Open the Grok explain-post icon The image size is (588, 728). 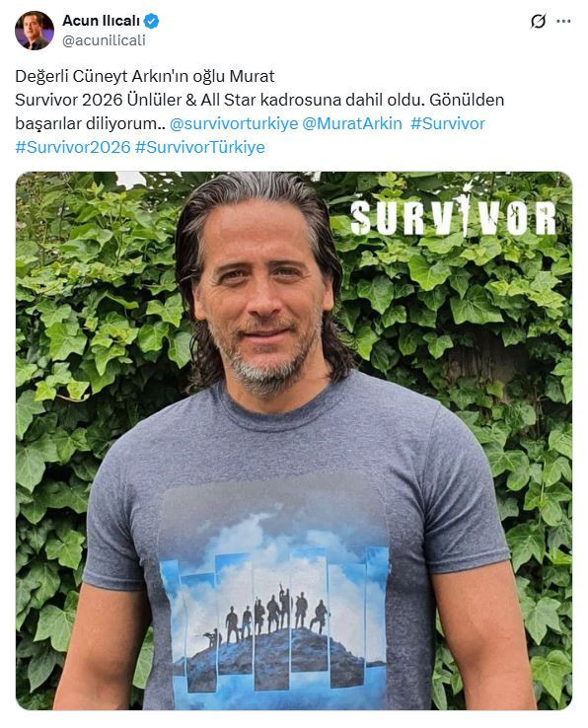[538, 21]
